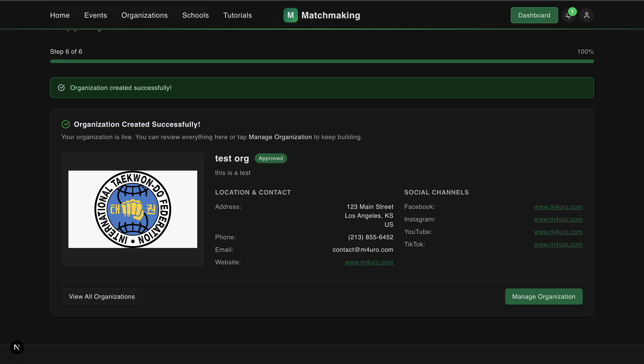644x364 pixels.
Task: Click the description this is a test
Action: tap(233, 173)
